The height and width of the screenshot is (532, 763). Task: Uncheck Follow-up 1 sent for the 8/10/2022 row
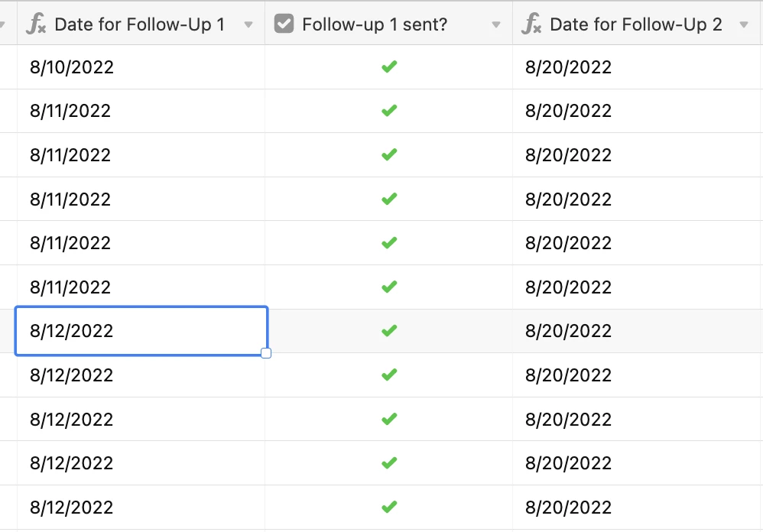pyautogui.click(x=389, y=66)
